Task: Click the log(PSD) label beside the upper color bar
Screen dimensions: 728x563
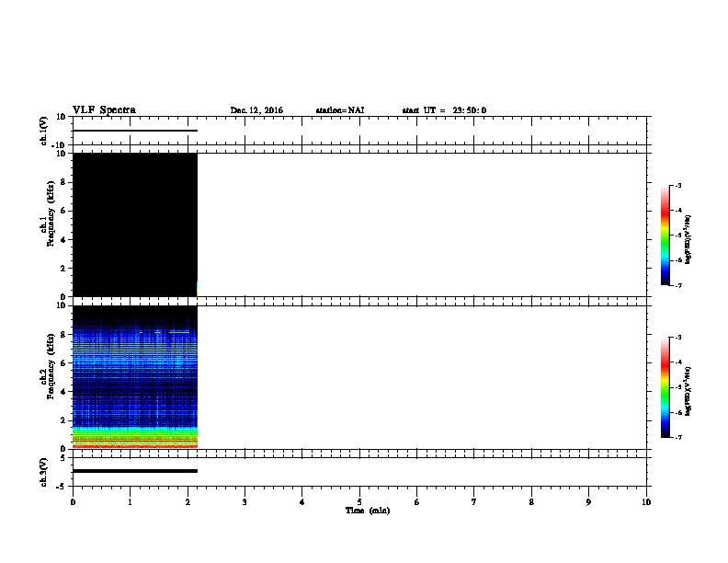Action: pyautogui.click(x=688, y=239)
